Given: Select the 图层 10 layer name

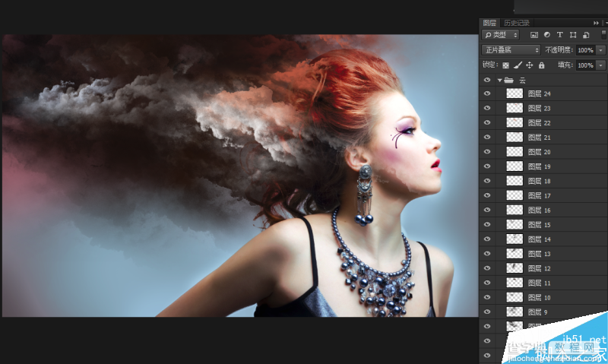Looking at the screenshot, I should (540, 297).
